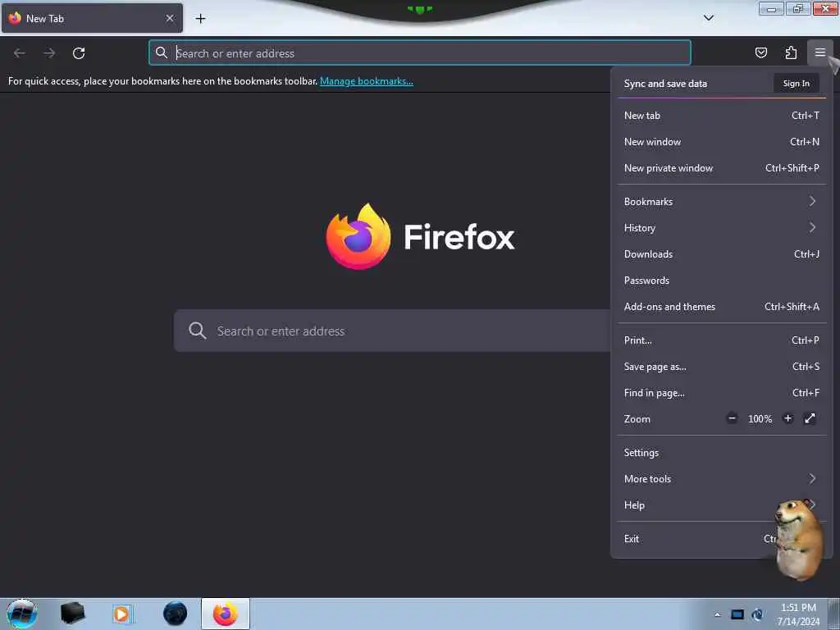Click Sign In for sync

click(796, 84)
